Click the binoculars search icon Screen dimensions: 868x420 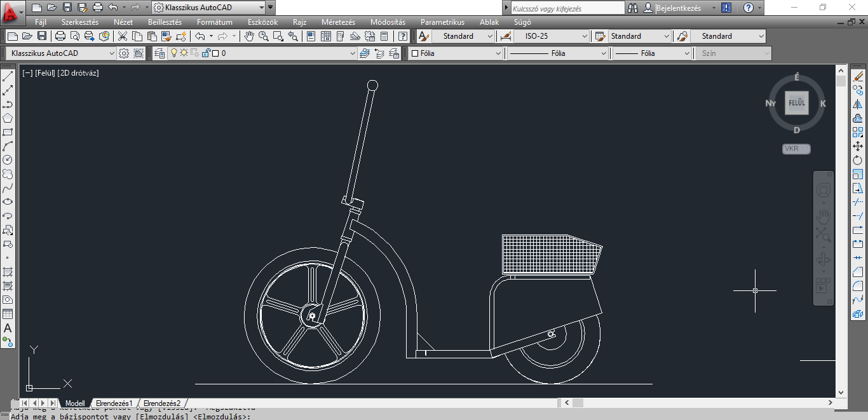coord(633,8)
